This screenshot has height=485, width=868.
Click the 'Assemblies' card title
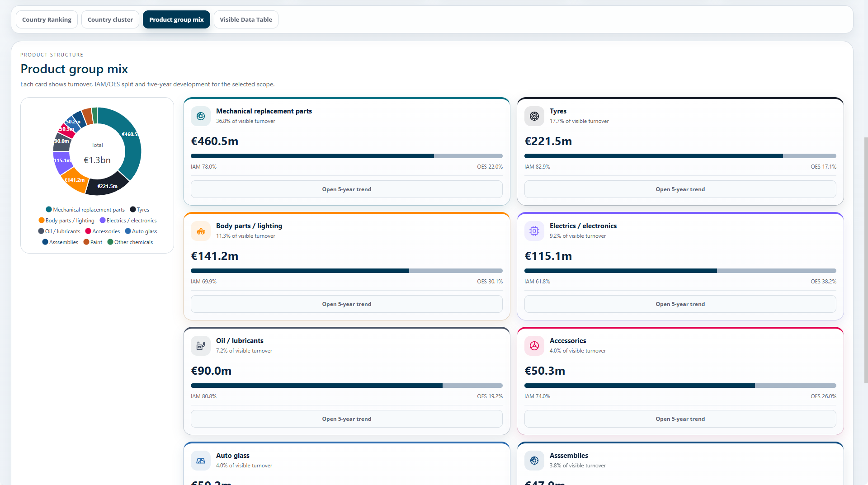pyautogui.click(x=569, y=456)
